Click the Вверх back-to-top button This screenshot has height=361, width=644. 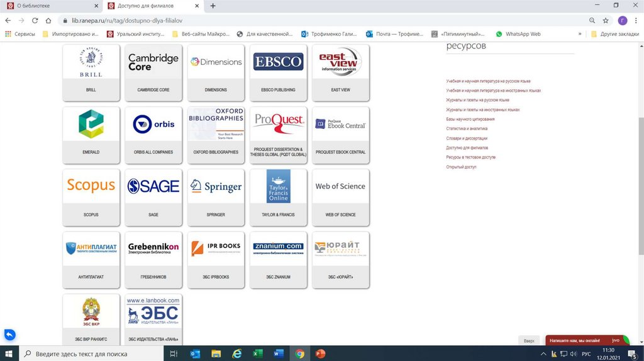[x=529, y=340]
